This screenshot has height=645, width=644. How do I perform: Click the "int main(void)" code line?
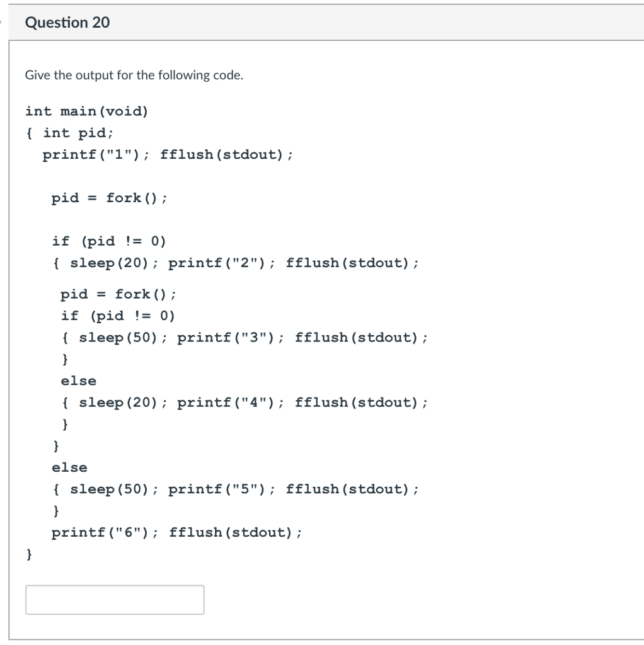pos(87,111)
